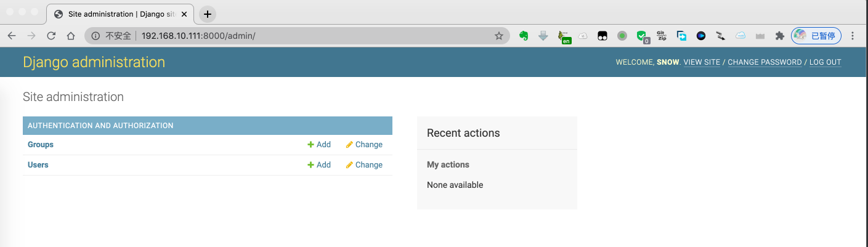
Task: Open the GitZip extension
Action: pos(662,36)
